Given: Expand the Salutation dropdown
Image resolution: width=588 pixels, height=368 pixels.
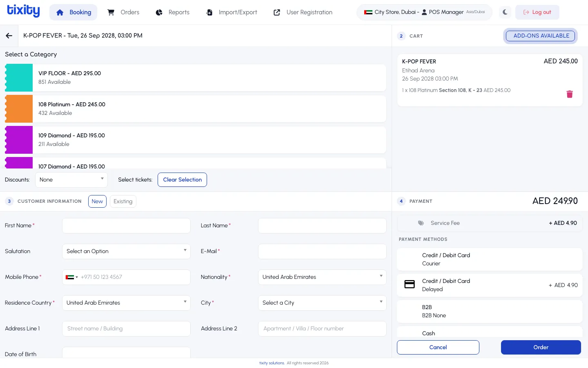Looking at the screenshot, I should [x=126, y=251].
